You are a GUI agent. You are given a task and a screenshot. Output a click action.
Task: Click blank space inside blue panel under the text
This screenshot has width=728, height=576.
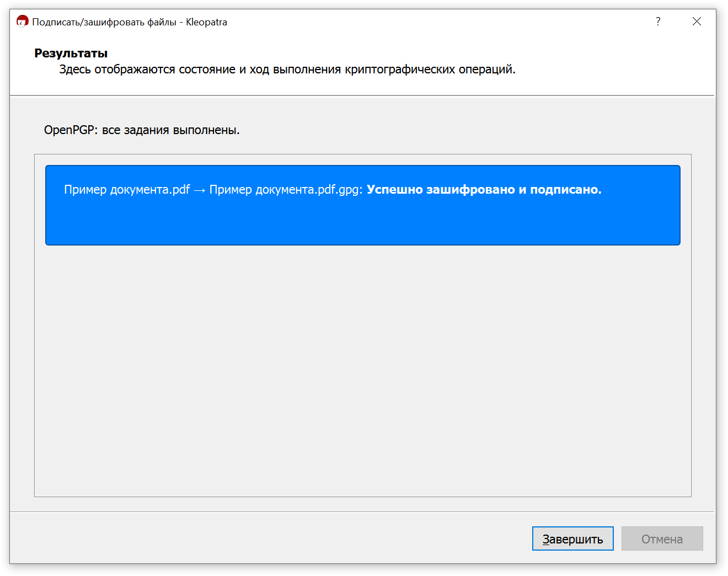(362, 223)
